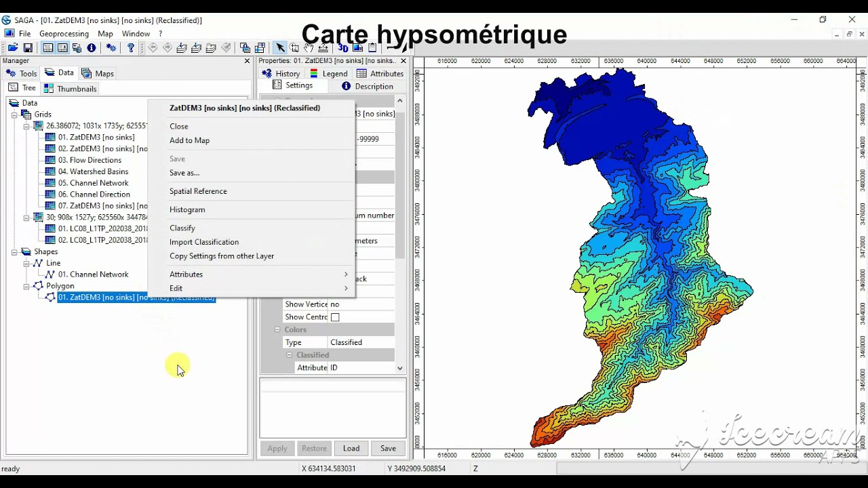Collapse the Shapes tree node
Screen dimensions: 868x488
point(14,252)
